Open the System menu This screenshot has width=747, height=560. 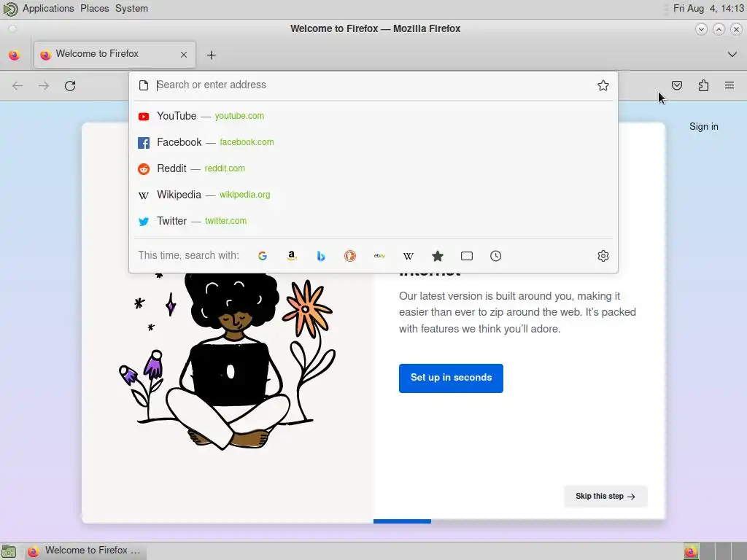point(131,9)
